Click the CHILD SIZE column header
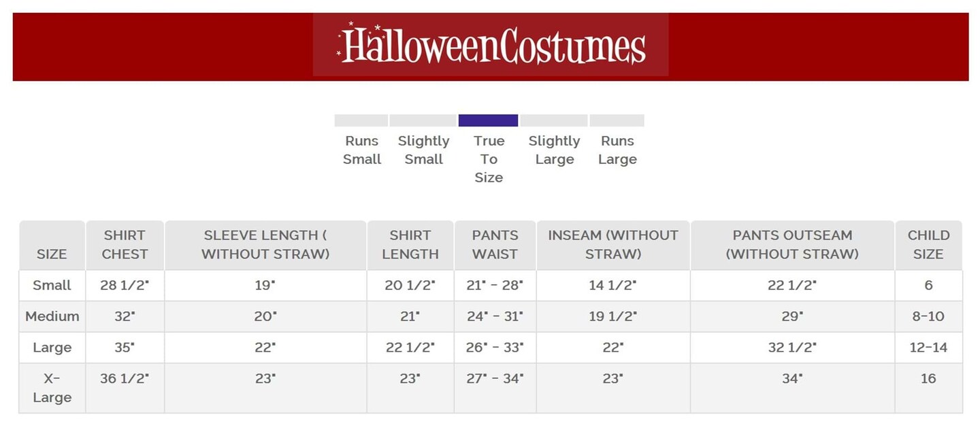The image size is (980, 432). click(x=928, y=245)
